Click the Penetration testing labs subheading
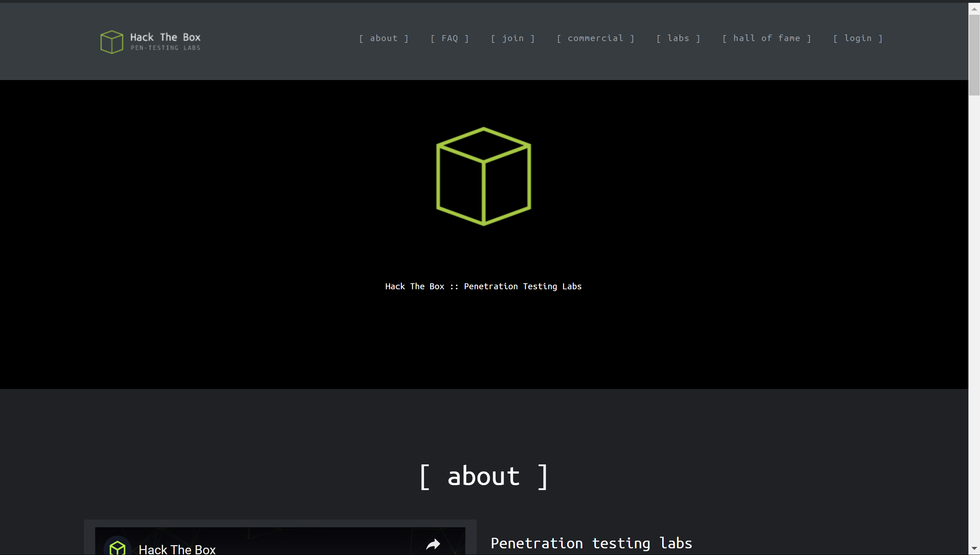 (591, 543)
